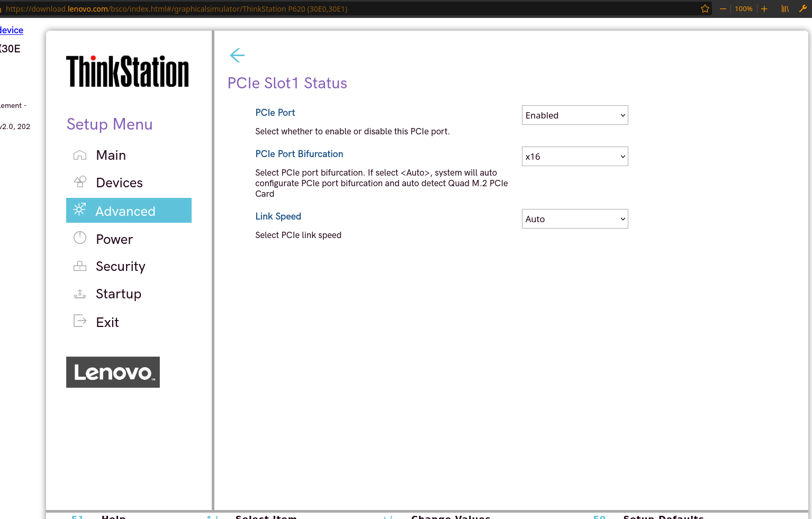
Task: Click the Power circle icon
Action: click(80, 238)
